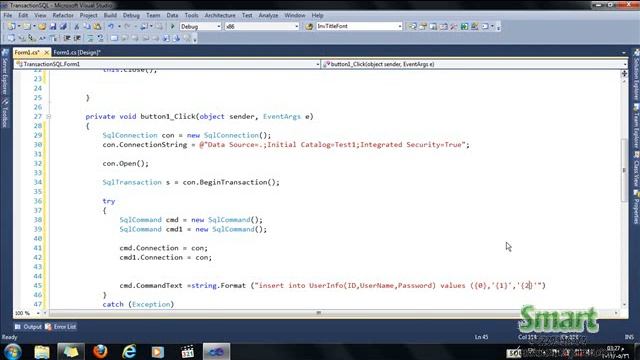Open the Build menu
Screen dimensions: 640x360
[x=110, y=16]
